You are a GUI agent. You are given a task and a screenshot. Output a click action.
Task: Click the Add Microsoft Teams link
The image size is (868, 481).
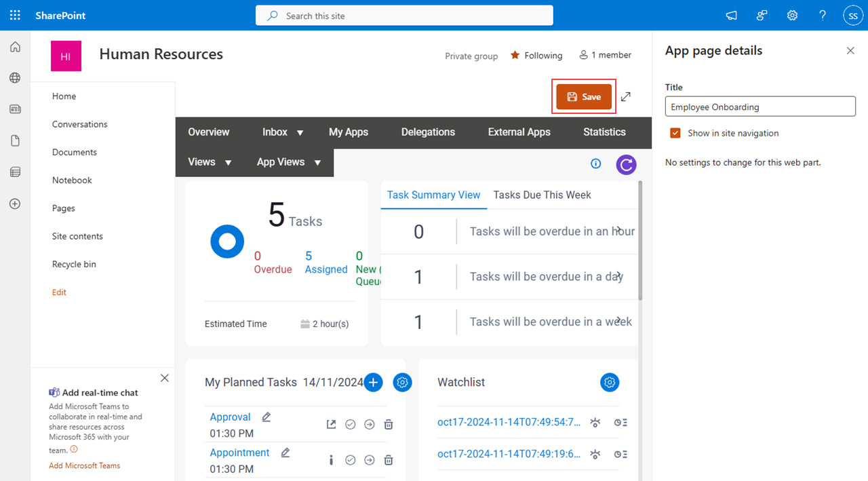(x=85, y=465)
